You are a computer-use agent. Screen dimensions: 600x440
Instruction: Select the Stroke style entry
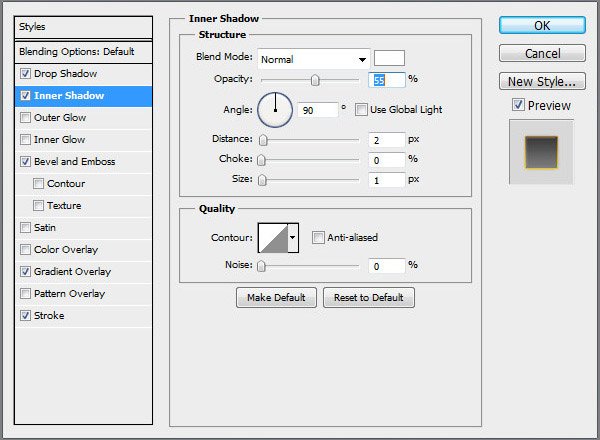[49, 316]
